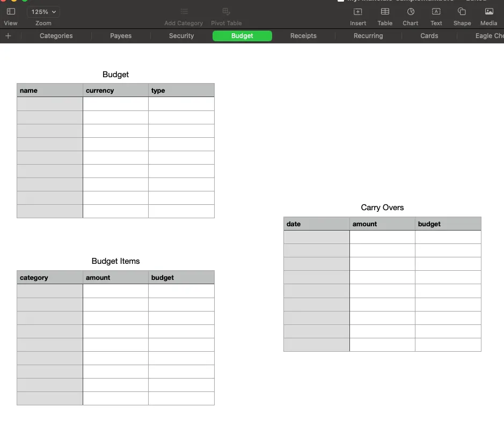Open the Security sheet tab
Image resolution: width=504 pixels, height=437 pixels.
coord(181,36)
